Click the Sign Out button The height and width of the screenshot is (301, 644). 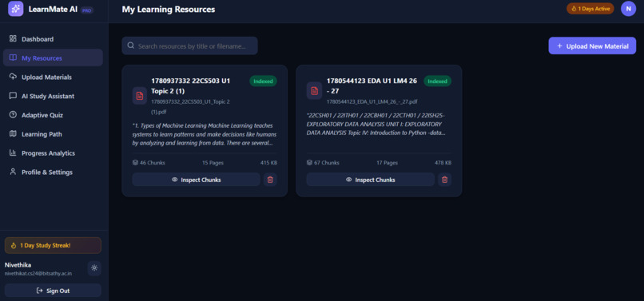[x=53, y=291]
